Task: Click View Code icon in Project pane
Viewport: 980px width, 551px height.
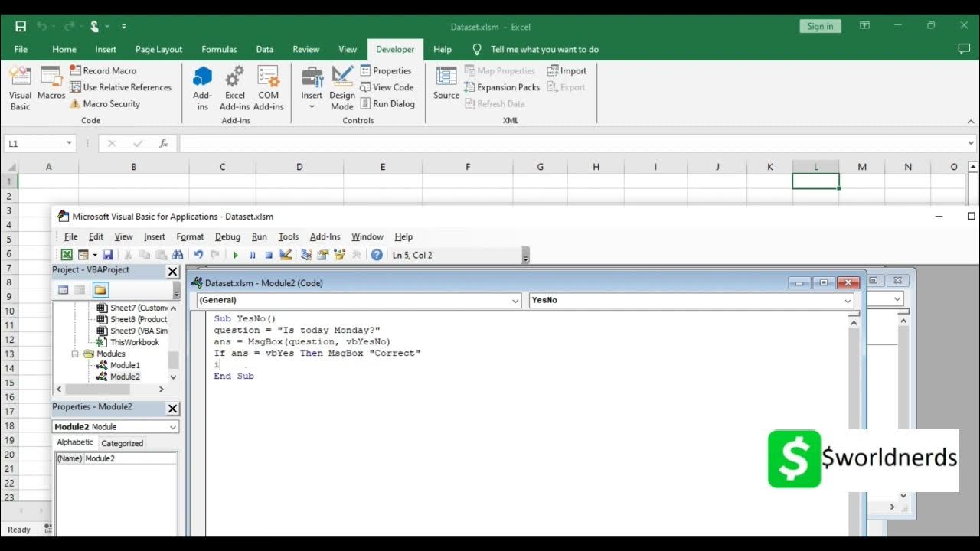Action: point(64,290)
